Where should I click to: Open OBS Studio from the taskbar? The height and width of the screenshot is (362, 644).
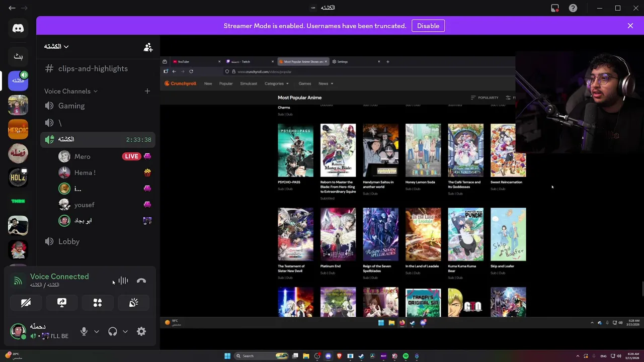[x=317, y=356]
